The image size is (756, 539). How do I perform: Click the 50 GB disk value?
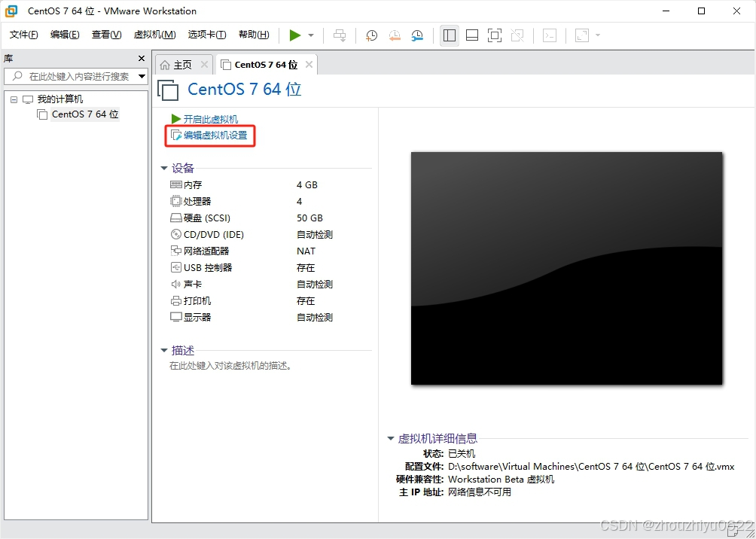pos(309,218)
